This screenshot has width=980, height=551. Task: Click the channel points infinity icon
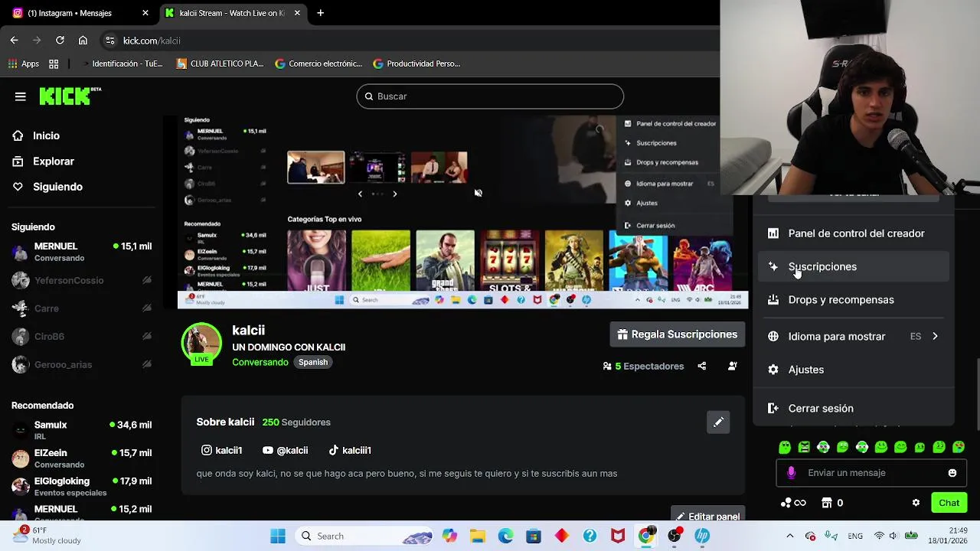[793, 503]
